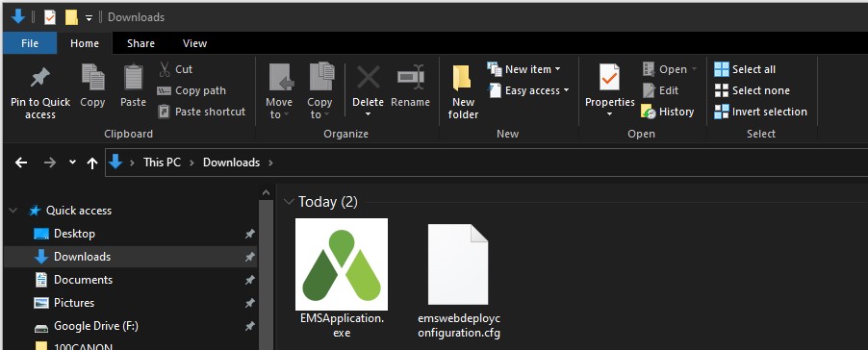Click title bar Properties quick access icon
This screenshot has width=868, height=350.
[50, 17]
